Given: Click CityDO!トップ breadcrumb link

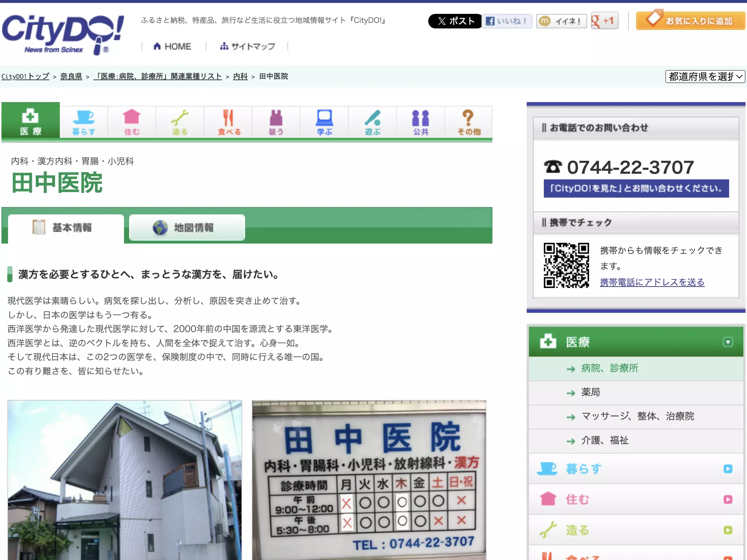Looking at the screenshot, I should pos(25,76).
